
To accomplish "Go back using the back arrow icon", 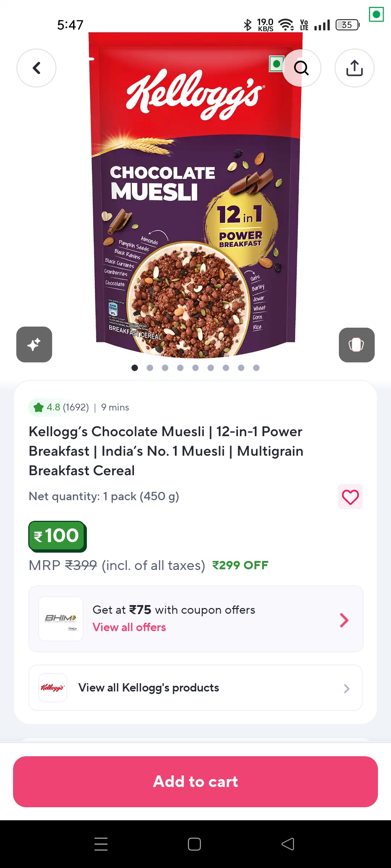I will [x=36, y=68].
